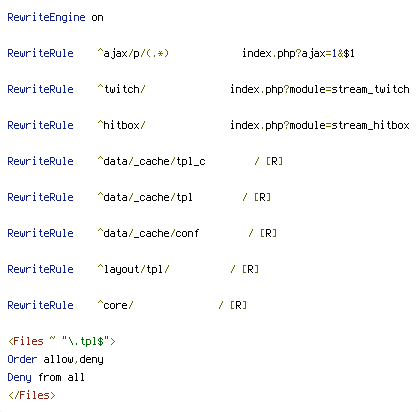The width and height of the screenshot is (418, 412).
Task: Click index.php?module=stream_twitch text
Action: click(x=320, y=89)
